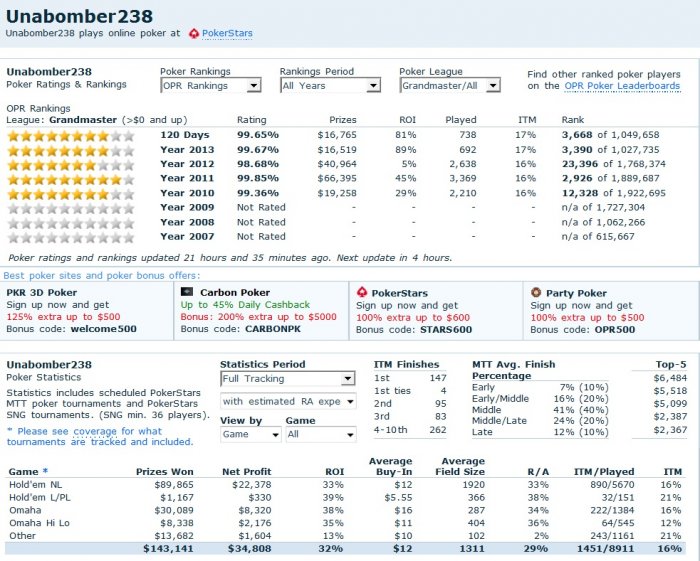Image resolution: width=700 pixels, height=561 pixels.
Task: Click the Hold'em L/PL row label
Action: [40, 497]
